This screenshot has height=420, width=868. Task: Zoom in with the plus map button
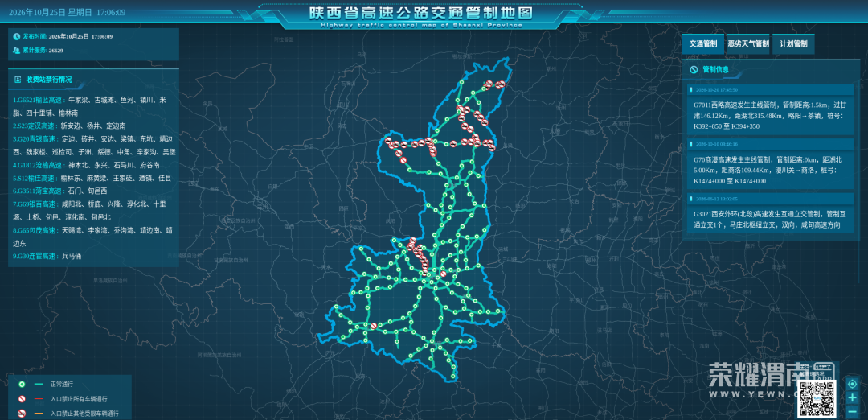(x=853, y=397)
